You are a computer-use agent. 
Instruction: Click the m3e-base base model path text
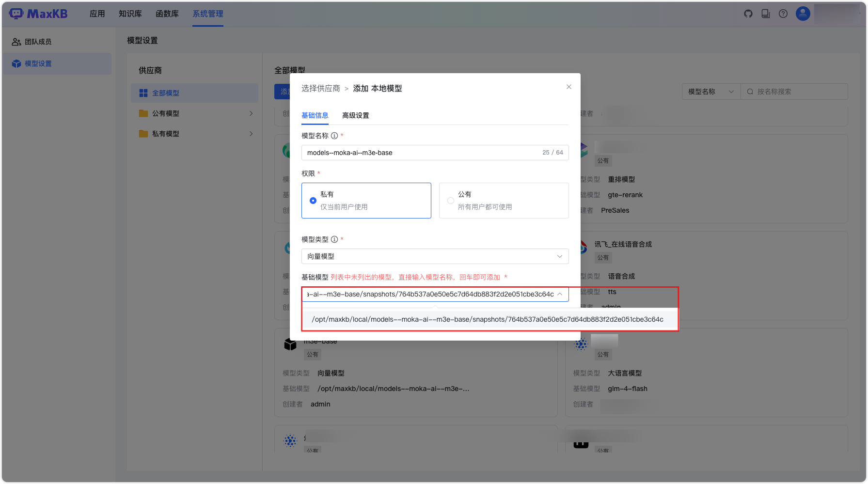point(394,389)
